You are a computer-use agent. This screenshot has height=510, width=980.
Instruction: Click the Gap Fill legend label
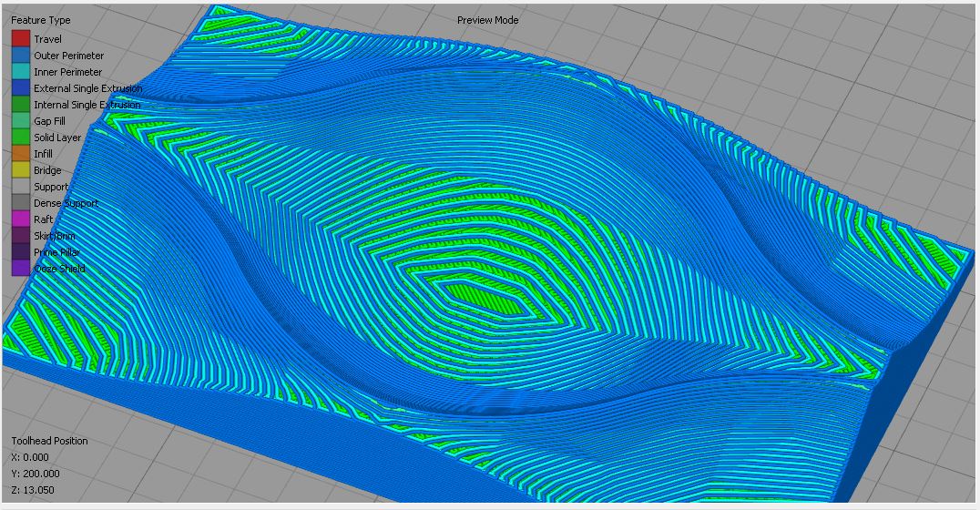(x=49, y=120)
